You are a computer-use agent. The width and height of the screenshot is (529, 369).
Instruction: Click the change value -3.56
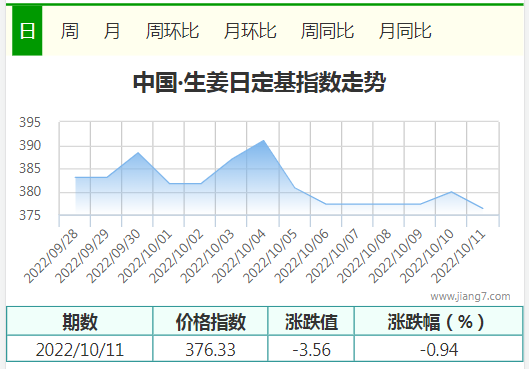click(311, 349)
